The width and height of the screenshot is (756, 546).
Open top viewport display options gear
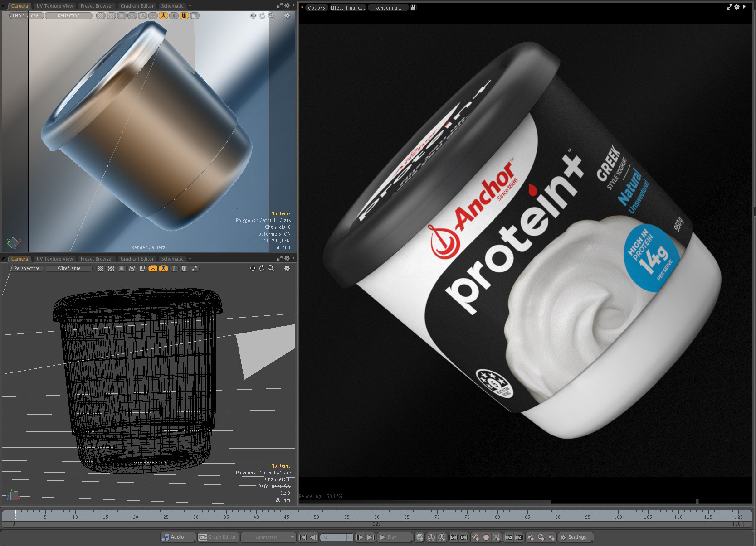[287, 15]
